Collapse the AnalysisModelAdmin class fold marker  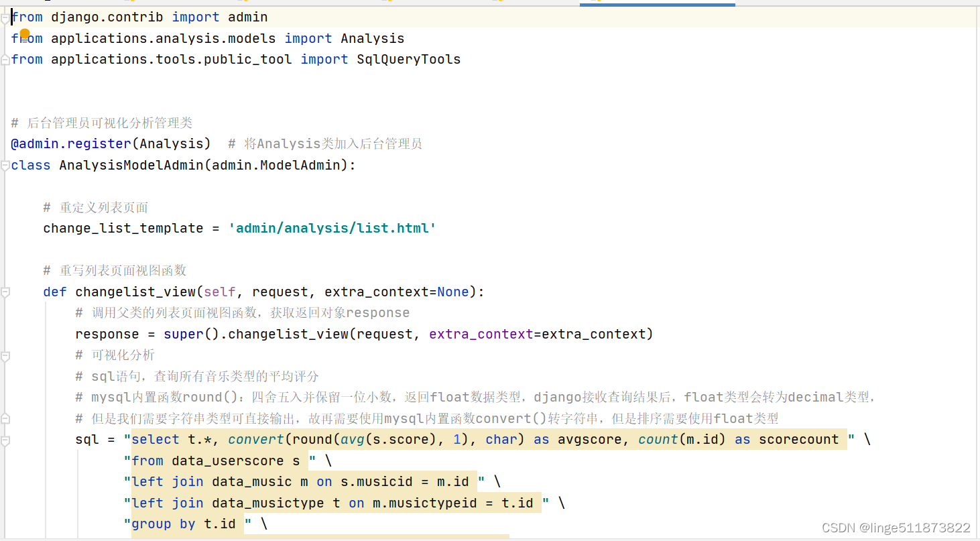[5, 166]
